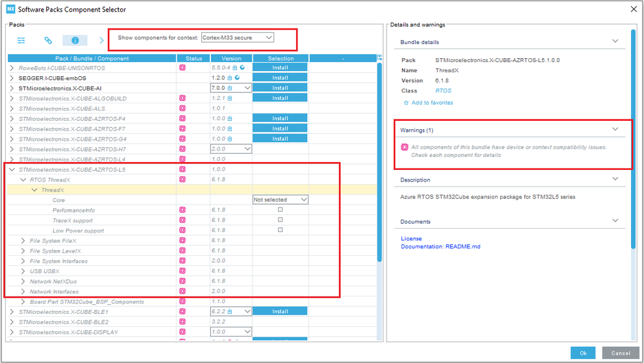Image resolution: width=644 pixels, height=363 pixels.
Task: Collapse the STMicroelectronics.X-CUBE-AZRTOS-L5 pack
Action: (12, 169)
